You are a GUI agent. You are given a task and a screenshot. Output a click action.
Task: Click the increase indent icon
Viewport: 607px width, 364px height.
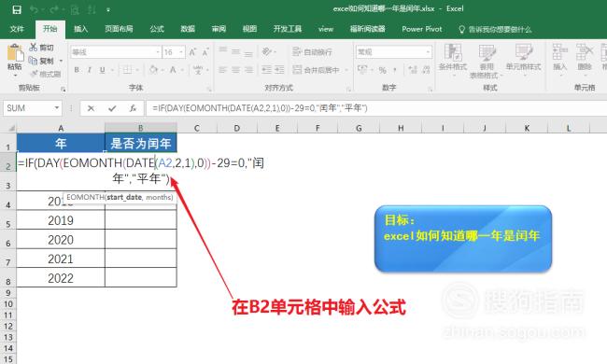(x=279, y=70)
